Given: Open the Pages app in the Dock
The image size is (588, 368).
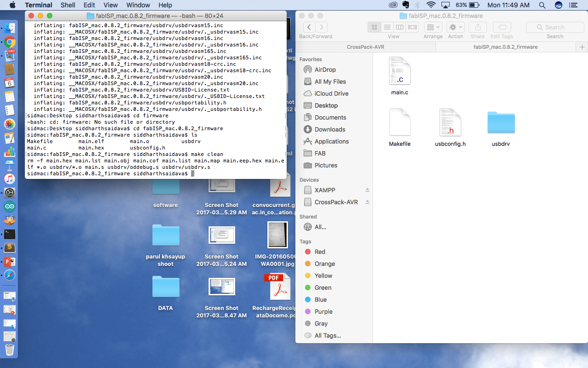Looking at the screenshot, I should coord(10,138).
